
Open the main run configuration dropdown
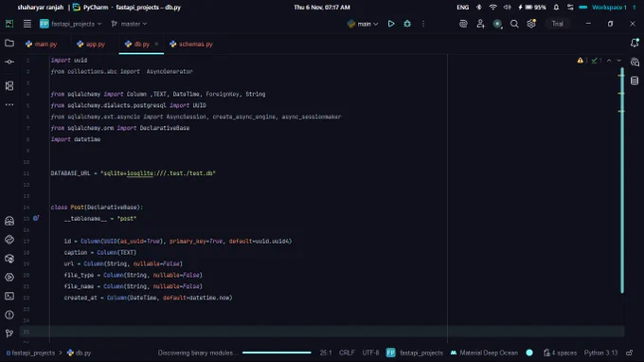(x=362, y=24)
